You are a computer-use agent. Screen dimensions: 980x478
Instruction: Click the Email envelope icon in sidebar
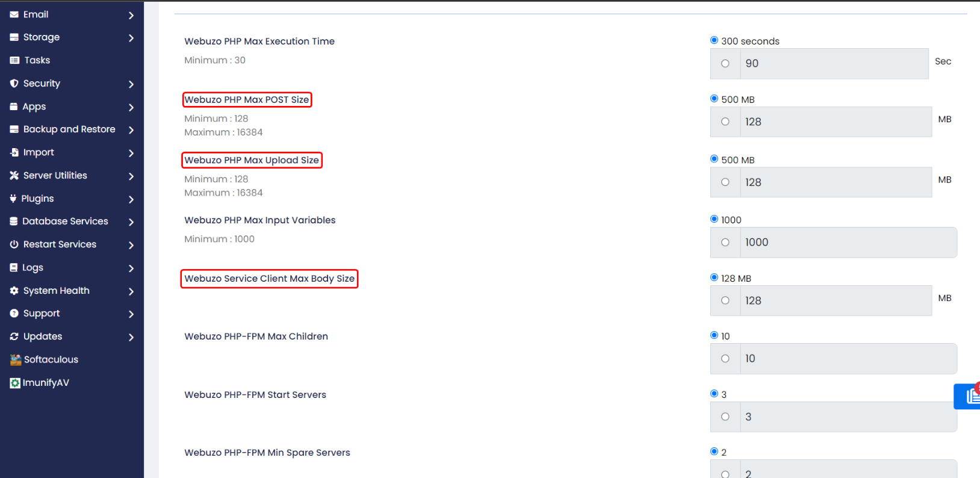click(14, 14)
